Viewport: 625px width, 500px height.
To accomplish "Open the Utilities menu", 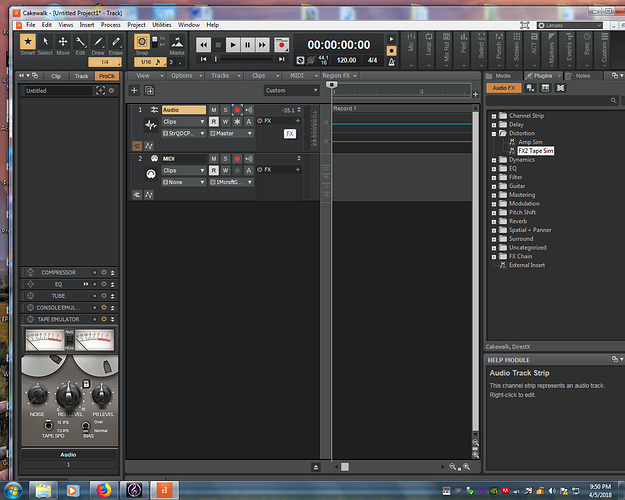I will [161, 25].
